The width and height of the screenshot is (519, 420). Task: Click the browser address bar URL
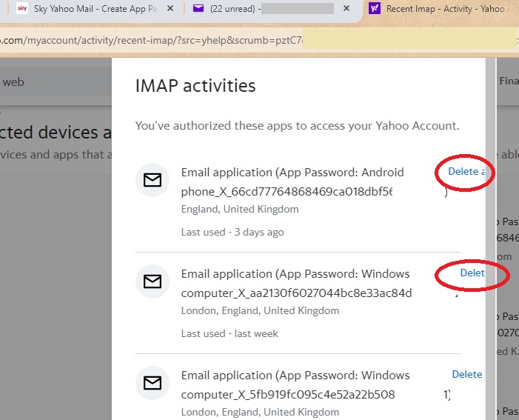pyautogui.click(x=148, y=38)
